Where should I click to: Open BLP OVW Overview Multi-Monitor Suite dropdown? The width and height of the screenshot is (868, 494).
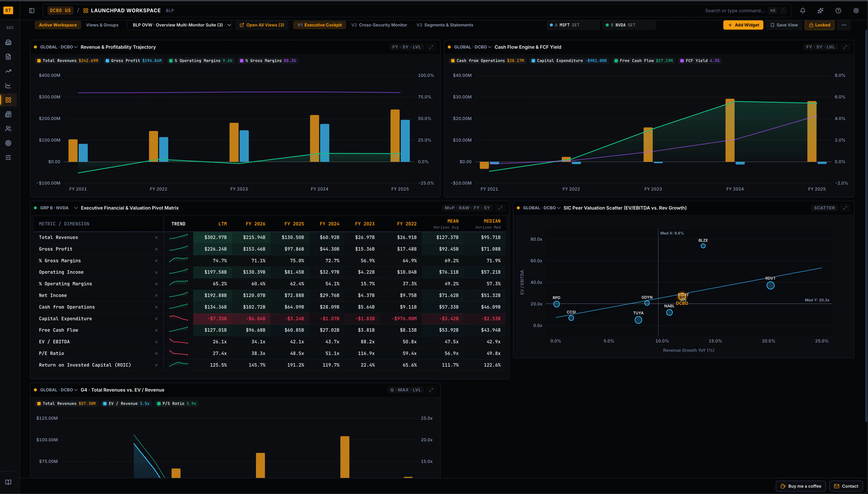tap(180, 25)
